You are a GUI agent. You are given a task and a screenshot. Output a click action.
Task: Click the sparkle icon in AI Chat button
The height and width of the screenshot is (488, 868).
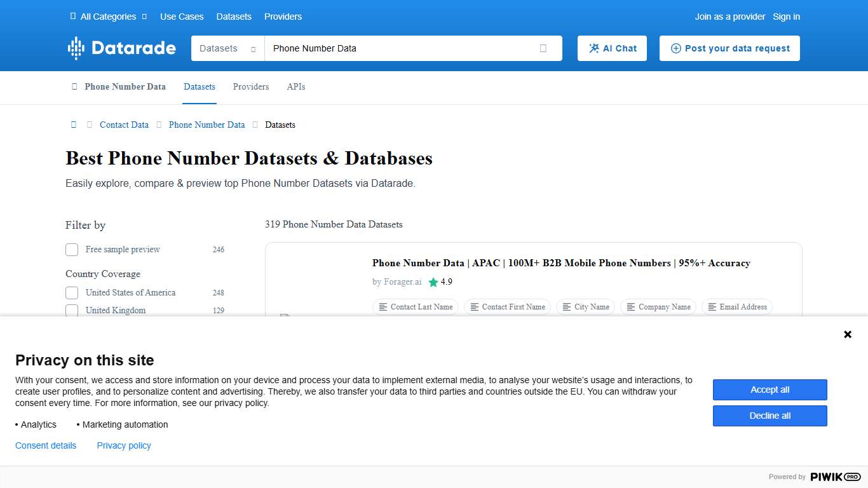click(x=595, y=48)
